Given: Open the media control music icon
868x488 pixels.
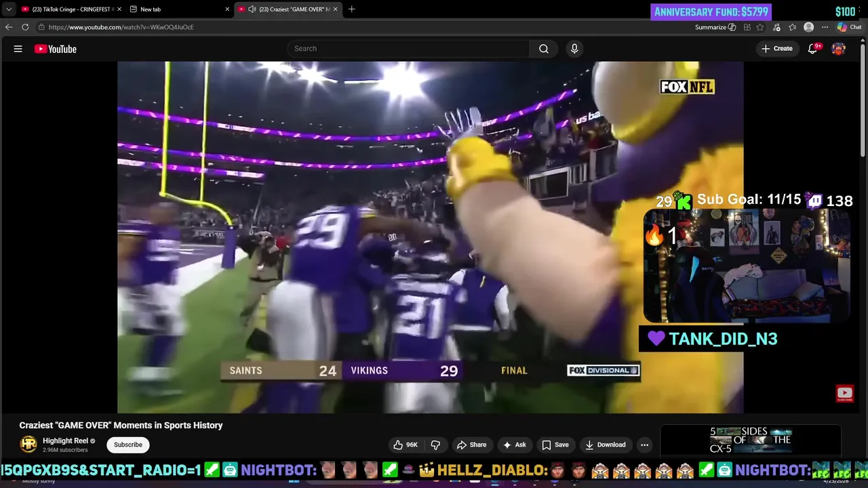Looking at the screenshot, I should pyautogui.click(x=776, y=27).
